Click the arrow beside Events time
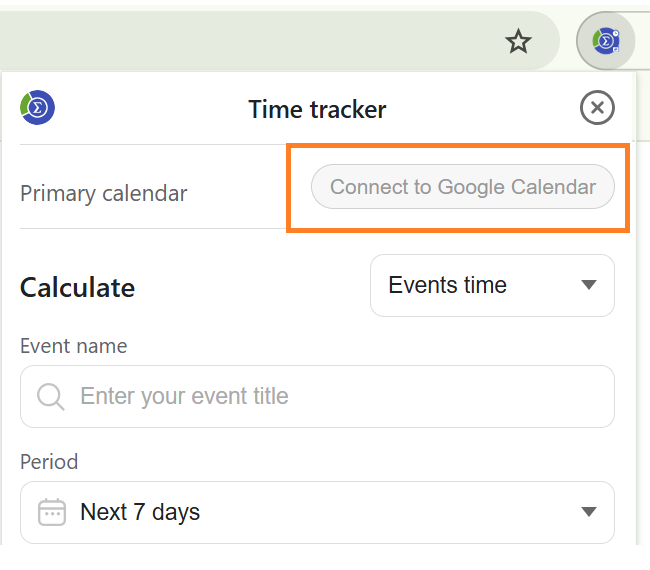The height and width of the screenshot is (570, 650). click(x=589, y=285)
